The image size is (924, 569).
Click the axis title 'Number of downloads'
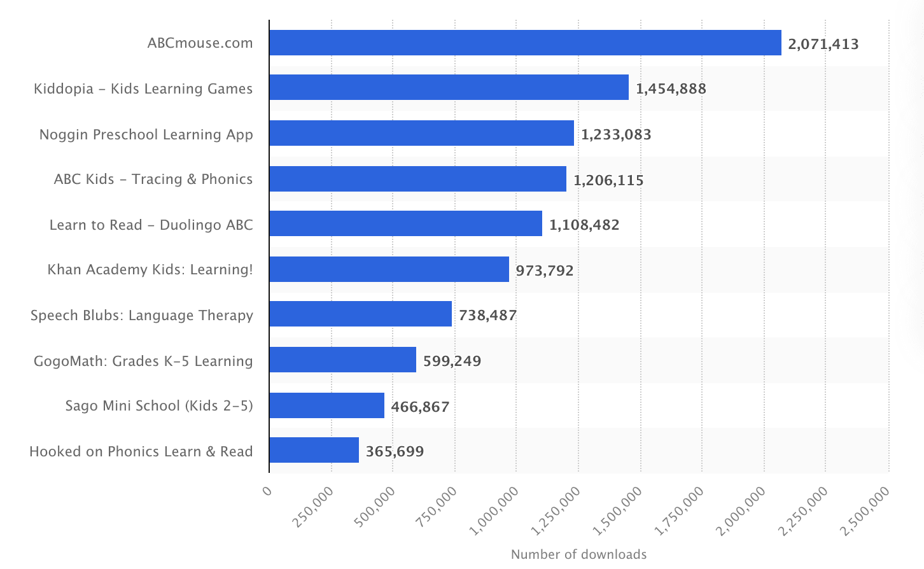[x=579, y=554]
